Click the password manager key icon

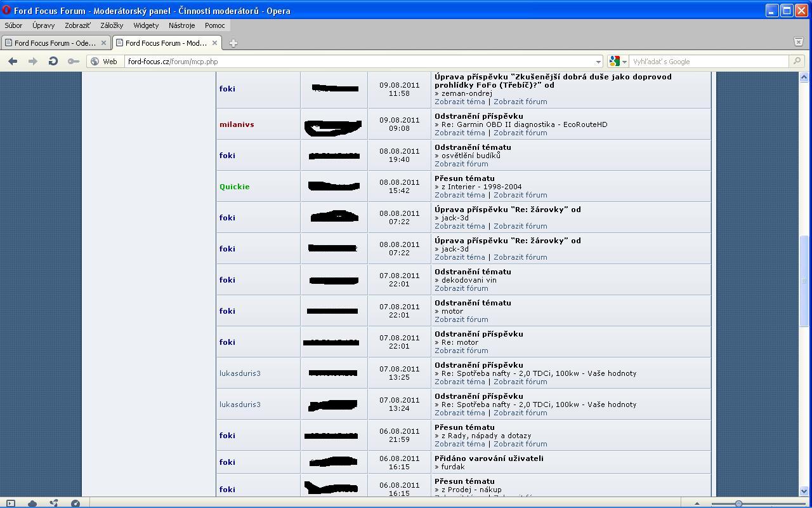[74, 62]
